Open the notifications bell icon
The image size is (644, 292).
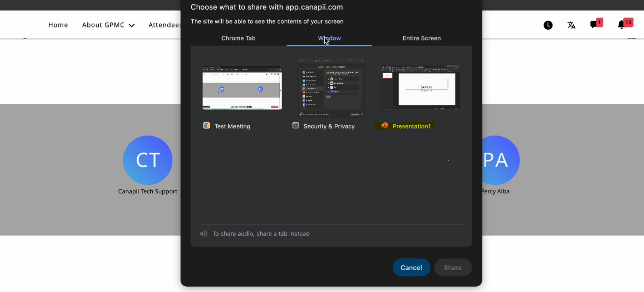[621, 24]
